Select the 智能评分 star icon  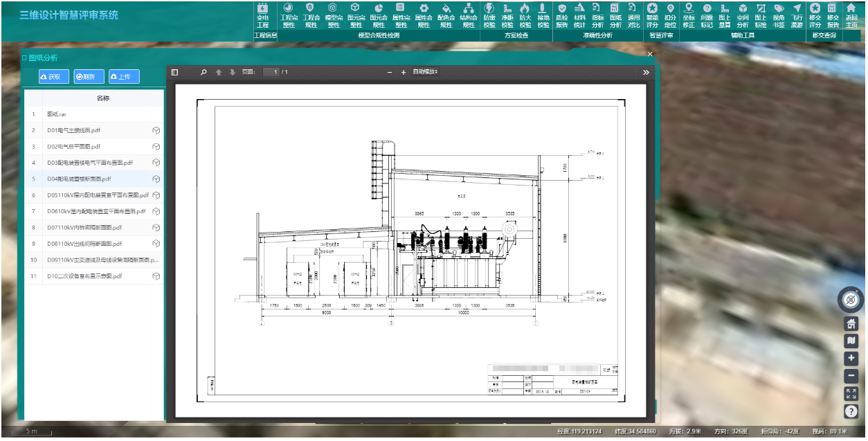click(652, 15)
